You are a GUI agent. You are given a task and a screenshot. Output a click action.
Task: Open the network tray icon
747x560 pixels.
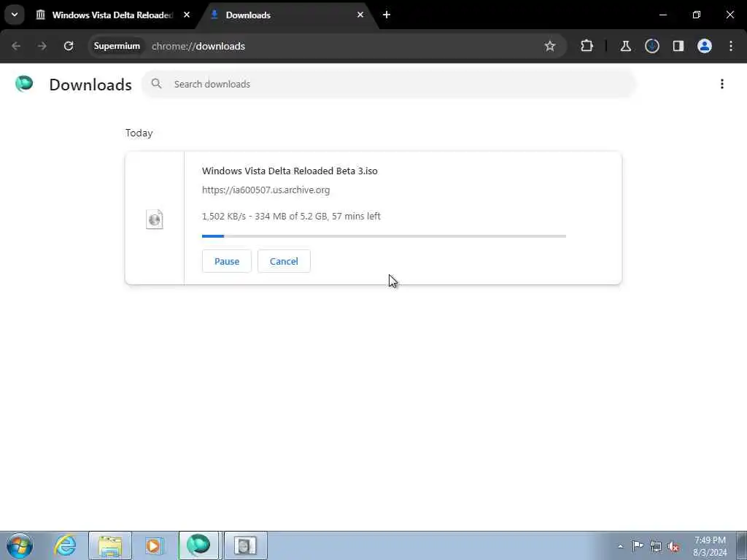pyautogui.click(x=656, y=546)
